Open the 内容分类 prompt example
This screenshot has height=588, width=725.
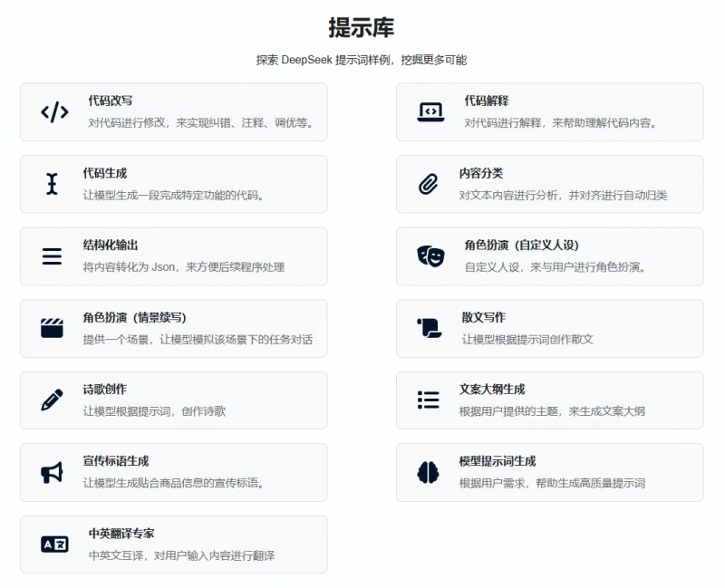click(550, 184)
